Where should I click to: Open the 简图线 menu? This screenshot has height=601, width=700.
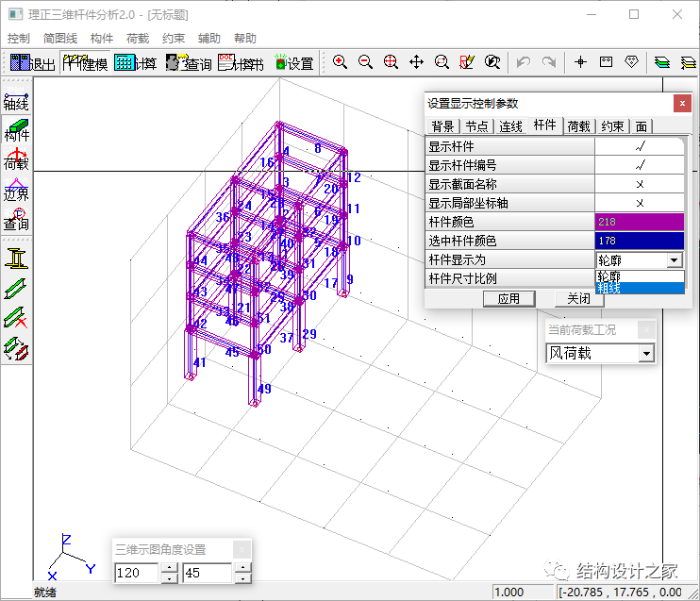[x=60, y=39]
